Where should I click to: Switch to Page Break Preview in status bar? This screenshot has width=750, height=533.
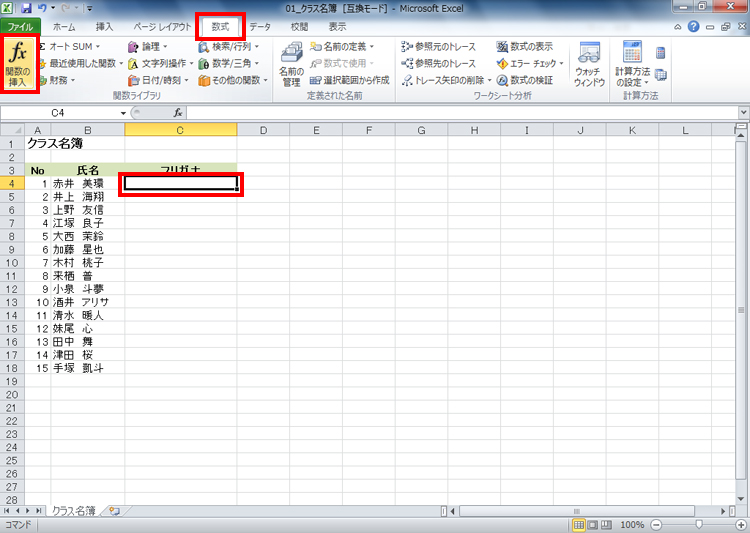click(x=607, y=525)
